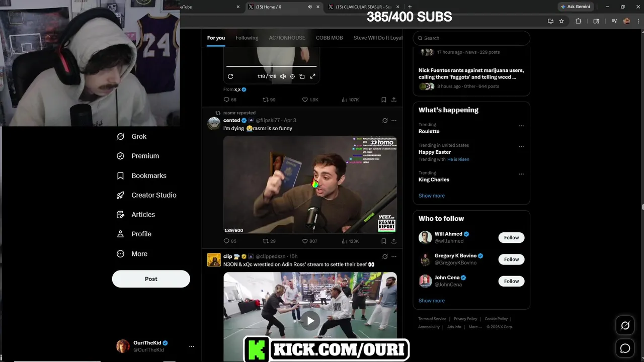View analytics for 123K views post

pyautogui.click(x=350, y=241)
